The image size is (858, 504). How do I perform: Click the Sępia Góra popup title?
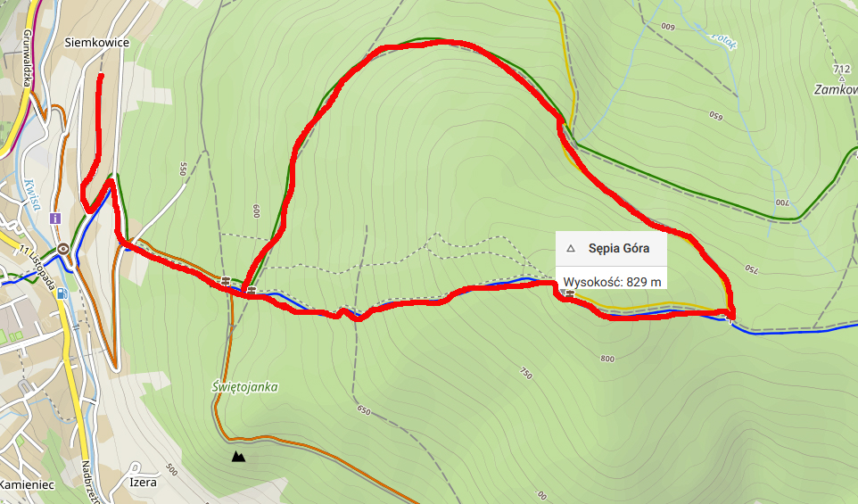coord(619,249)
